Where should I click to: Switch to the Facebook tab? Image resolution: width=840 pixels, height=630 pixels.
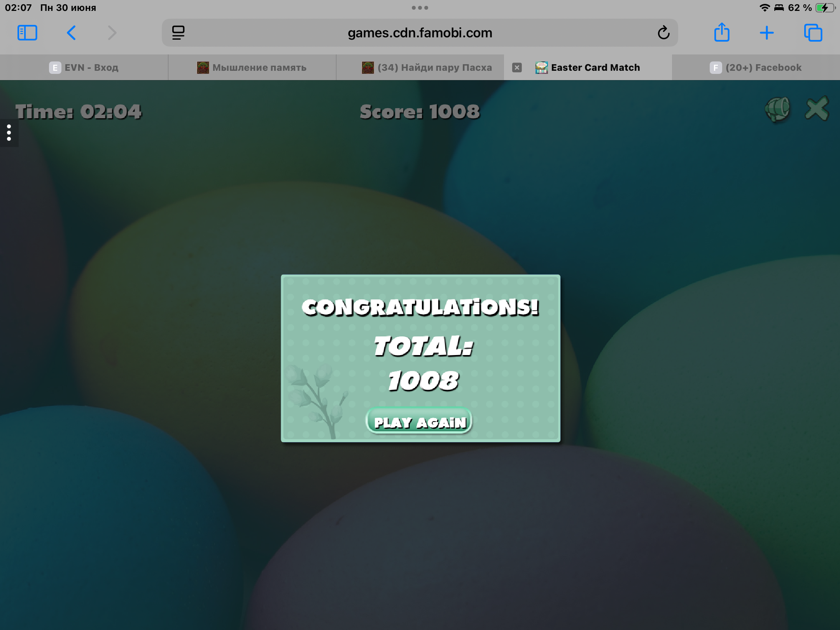click(x=756, y=68)
